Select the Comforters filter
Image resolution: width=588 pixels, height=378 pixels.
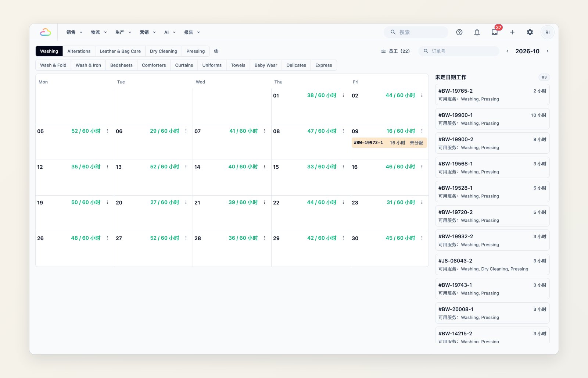coord(154,65)
